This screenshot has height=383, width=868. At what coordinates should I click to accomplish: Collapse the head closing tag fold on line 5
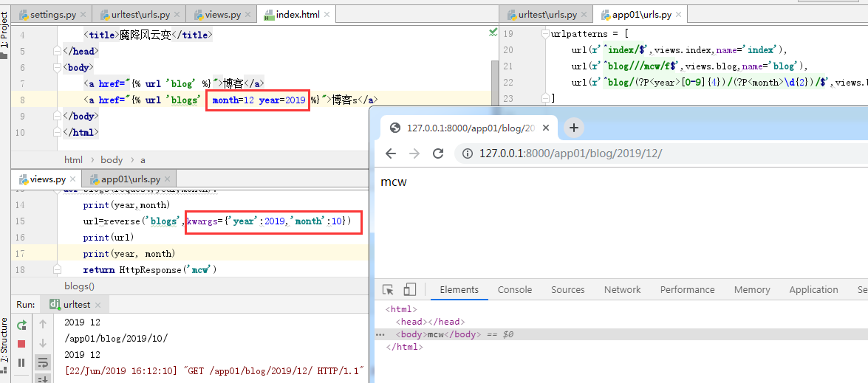[56, 52]
